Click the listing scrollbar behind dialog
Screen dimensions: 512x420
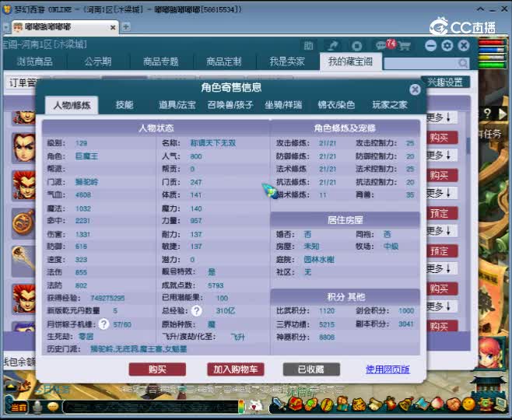(x=468, y=145)
